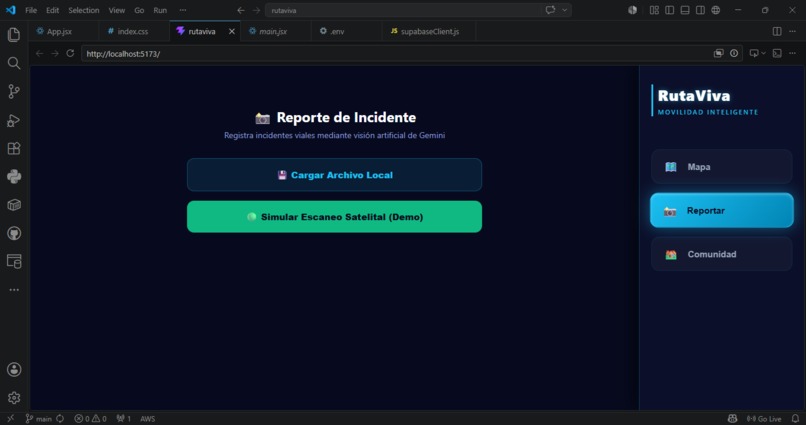Click Simular Escaneo Satelital (Demo) button
This screenshot has width=806, height=425.
tap(335, 217)
